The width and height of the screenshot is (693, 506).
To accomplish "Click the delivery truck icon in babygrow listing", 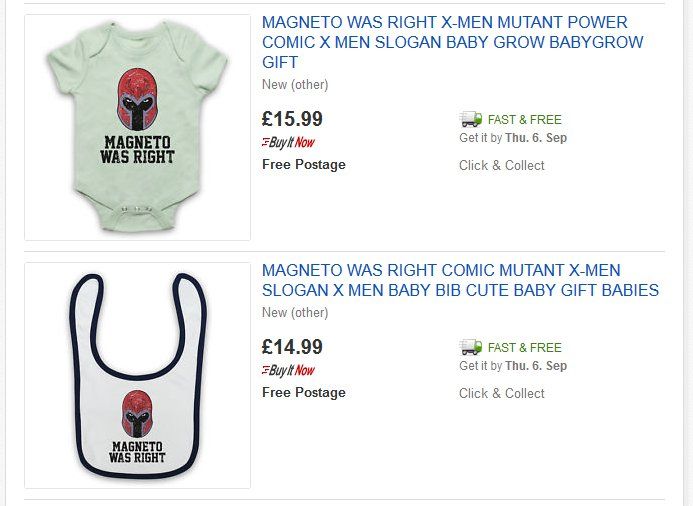I will pos(470,119).
